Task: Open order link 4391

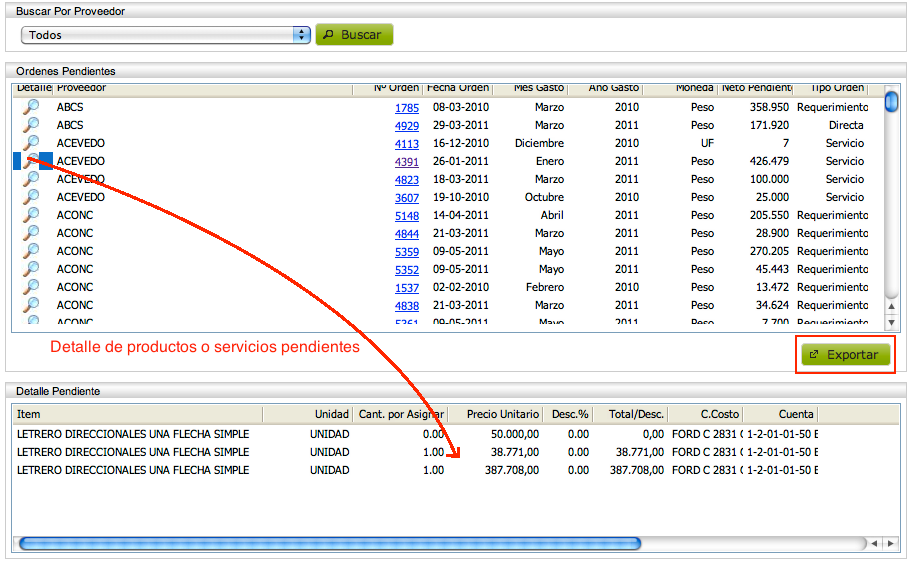Action: coord(407,162)
